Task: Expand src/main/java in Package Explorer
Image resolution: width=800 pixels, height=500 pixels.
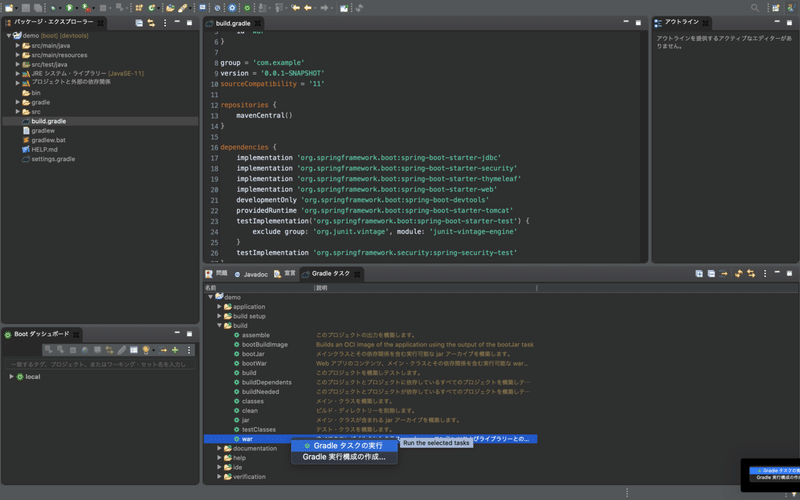Action: pos(18,45)
